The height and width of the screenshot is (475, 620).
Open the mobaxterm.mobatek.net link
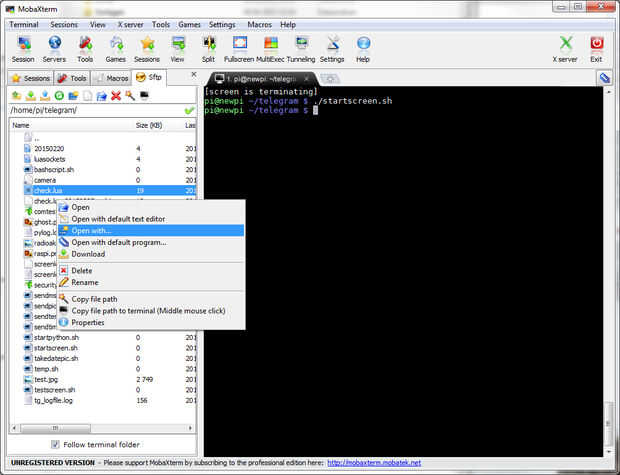click(x=374, y=463)
